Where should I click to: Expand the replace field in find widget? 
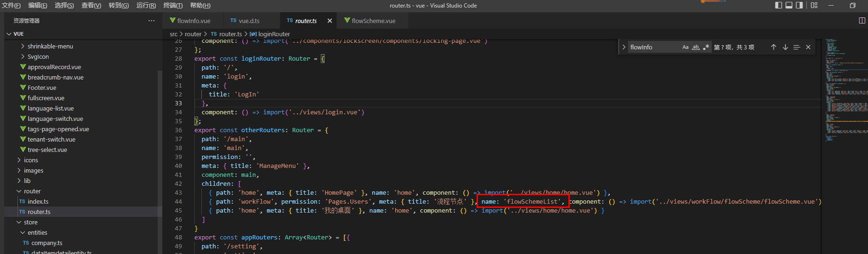coord(624,47)
